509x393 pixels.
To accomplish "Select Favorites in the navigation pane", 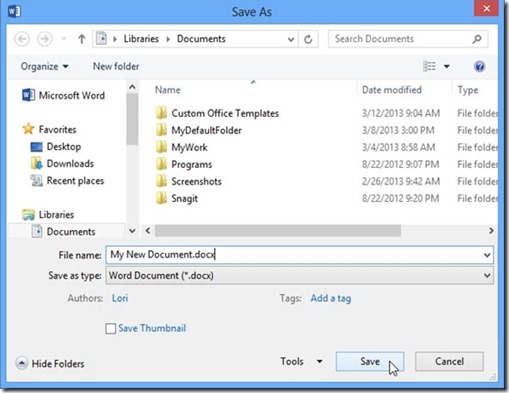I will click(49, 129).
